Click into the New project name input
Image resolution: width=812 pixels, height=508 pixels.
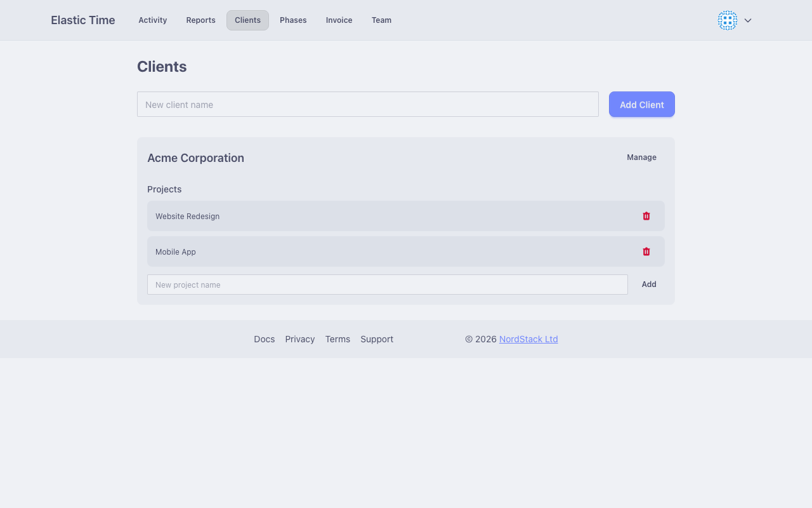(387, 284)
